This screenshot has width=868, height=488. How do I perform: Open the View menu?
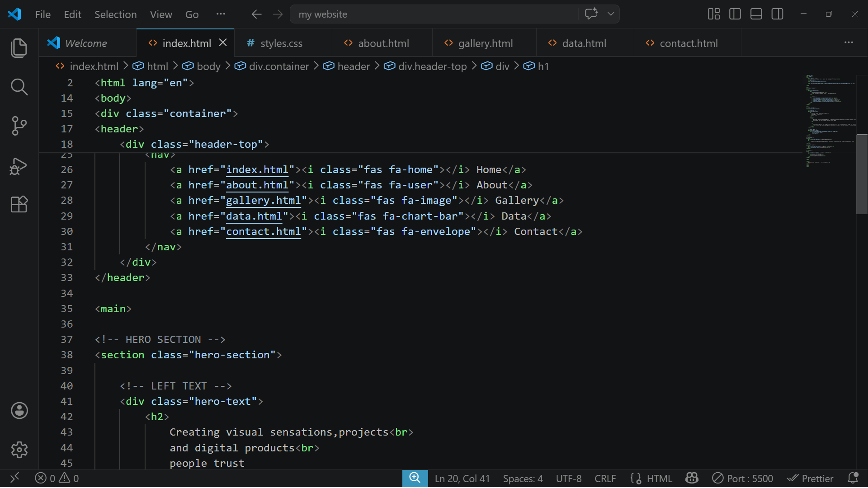160,14
